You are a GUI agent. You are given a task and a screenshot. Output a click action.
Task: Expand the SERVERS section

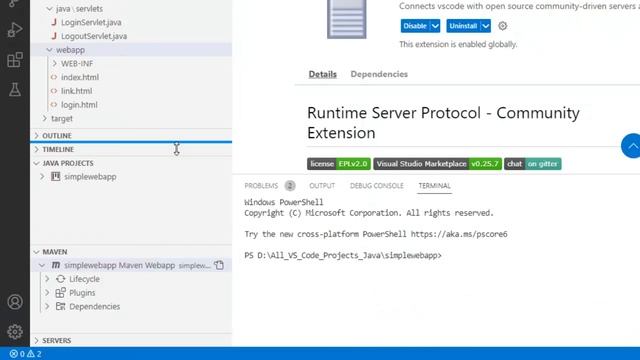click(36, 340)
